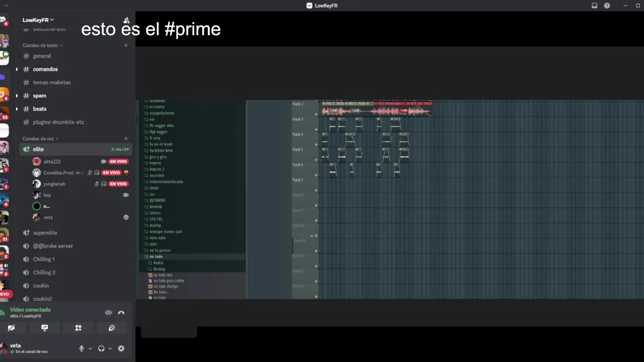The width and height of the screenshot is (644, 362).
Task: Deafen with the headphones icon
Action: pyautogui.click(x=101, y=348)
